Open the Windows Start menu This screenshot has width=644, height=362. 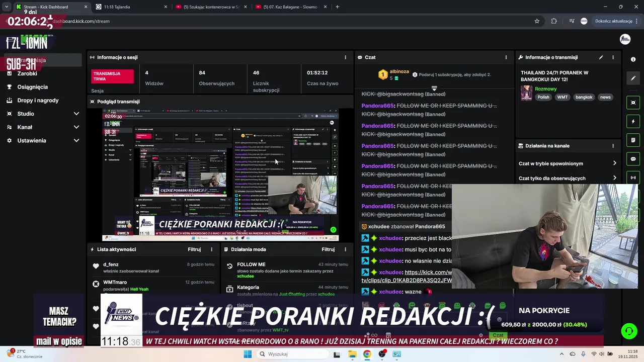248,354
